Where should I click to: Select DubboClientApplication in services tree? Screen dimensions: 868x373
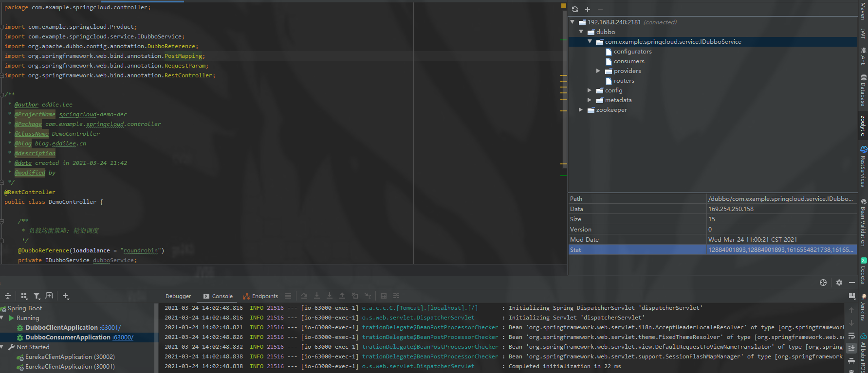point(61,327)
